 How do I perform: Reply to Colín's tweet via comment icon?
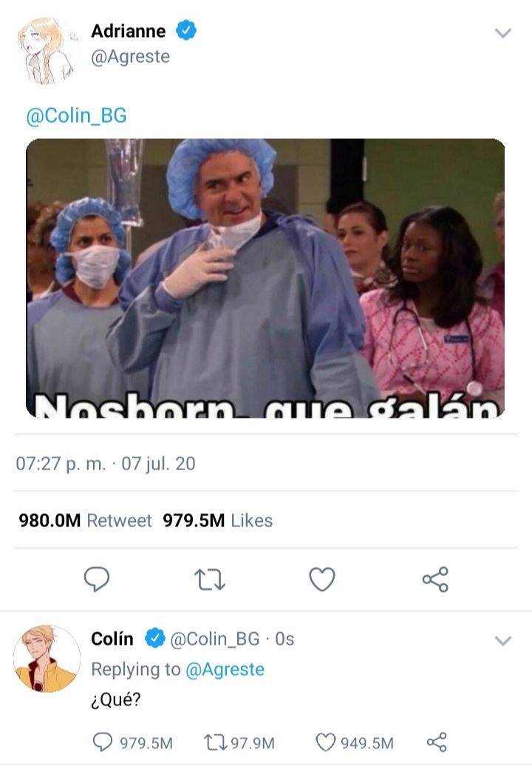102,742
